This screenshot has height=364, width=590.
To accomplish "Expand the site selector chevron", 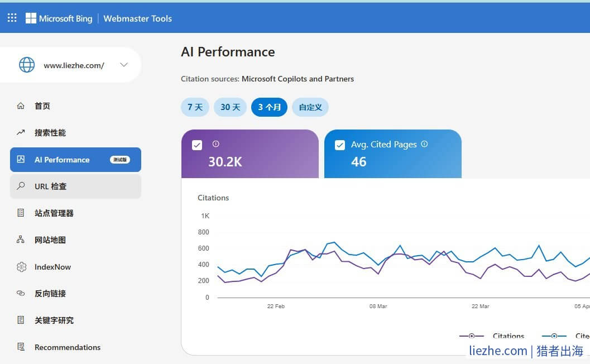I will (x=124, y=65).
